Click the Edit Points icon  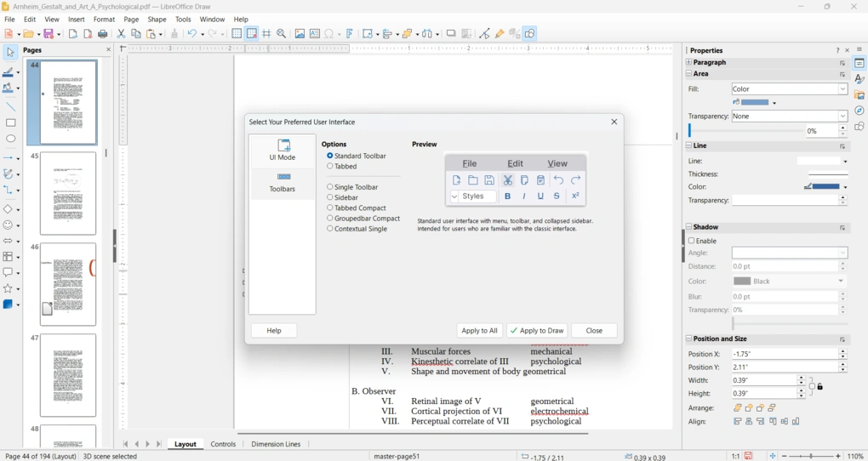tap(484, 34)
